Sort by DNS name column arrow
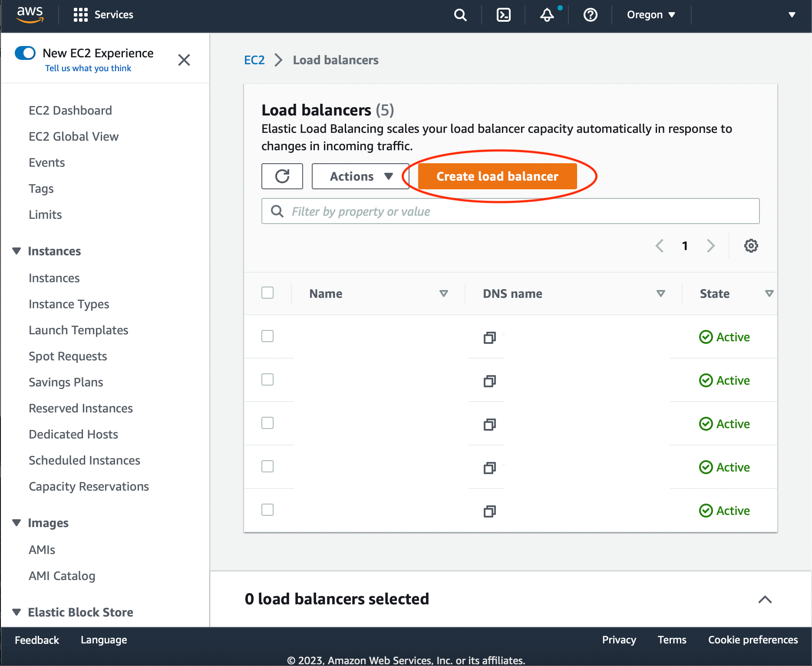Viewport: 812px width, 666px height. point(661,293)
